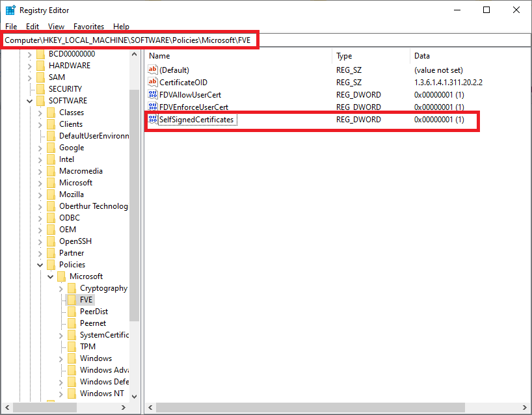This screenshot has height=415, width=532.
Task: Select the OEM key
Action: (68, 230)
